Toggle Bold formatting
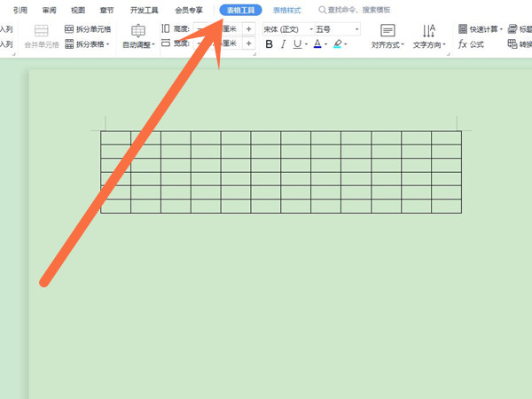 270,44
